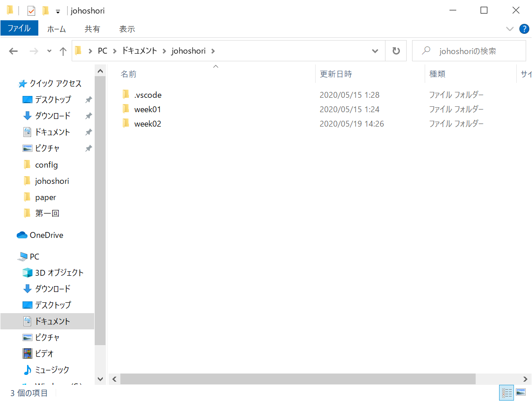Sort by the 名前 column header
Screen dimensions: 532x401
(128, 74)
